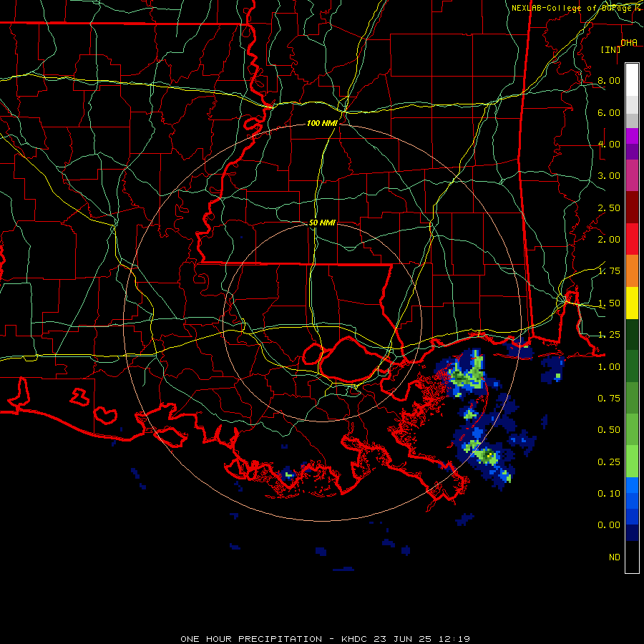Click the 2.00 legend value

(609, 240)
